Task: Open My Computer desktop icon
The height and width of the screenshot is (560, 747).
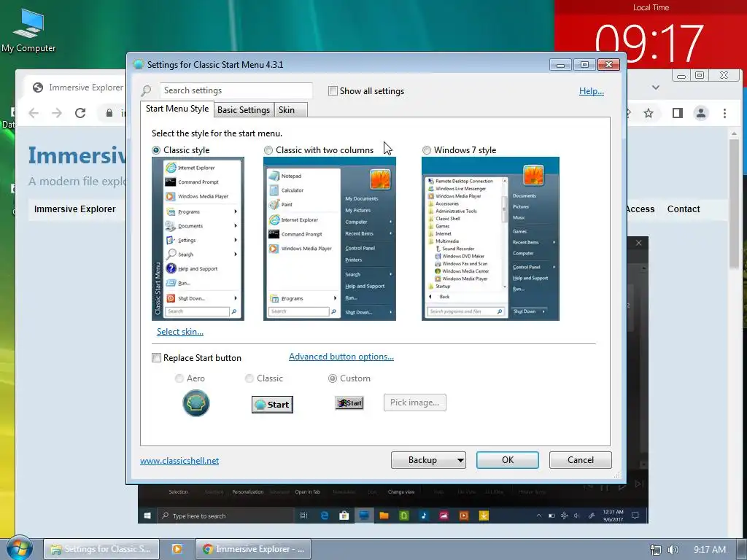Action: click(x=28, y=30)
